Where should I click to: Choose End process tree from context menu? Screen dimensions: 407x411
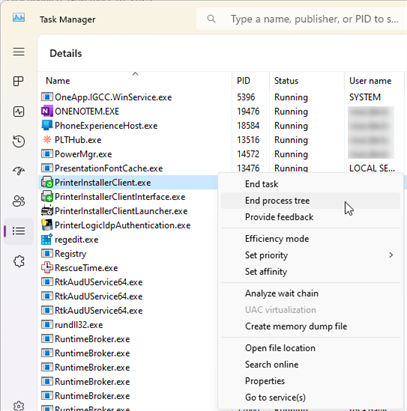point(277,201)
